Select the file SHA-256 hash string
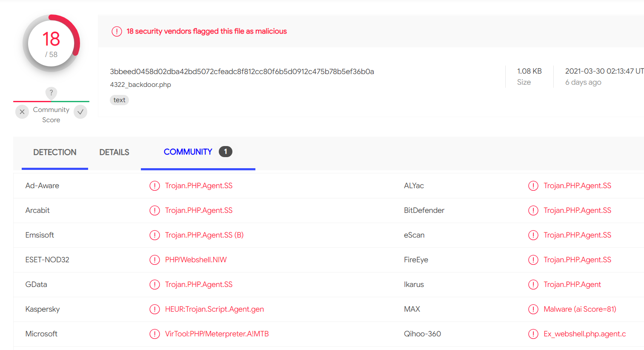Image resolution: width=644 pixels, height=350 pixels. pyautogui.click(x=242, y=72)
